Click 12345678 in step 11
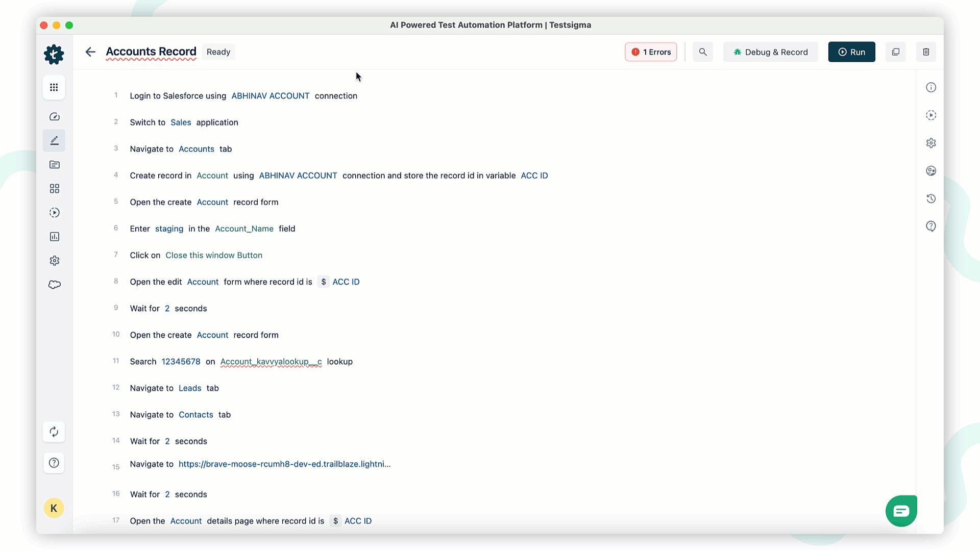The image size is (980, 551). 181,362
